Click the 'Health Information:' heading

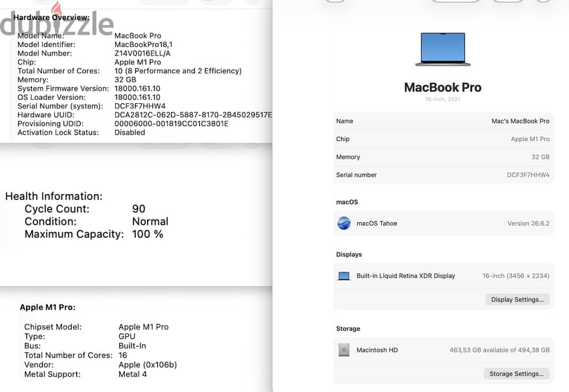click(54, 196)
